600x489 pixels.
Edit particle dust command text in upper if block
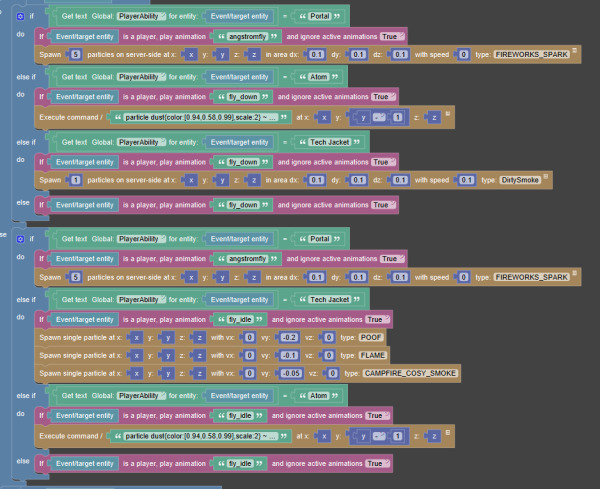click(x=200, y=117)
